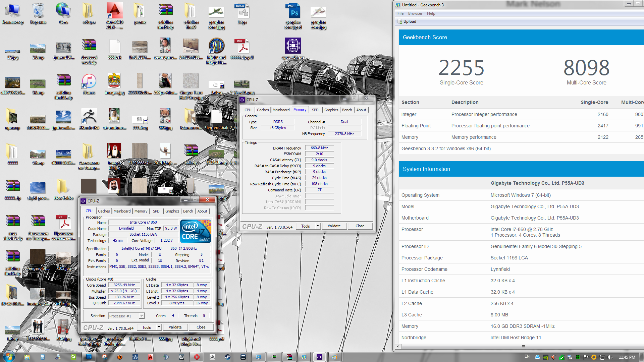Click Tools button in the upper CPU-Z window
644x362 pixels.
(306, 226)
